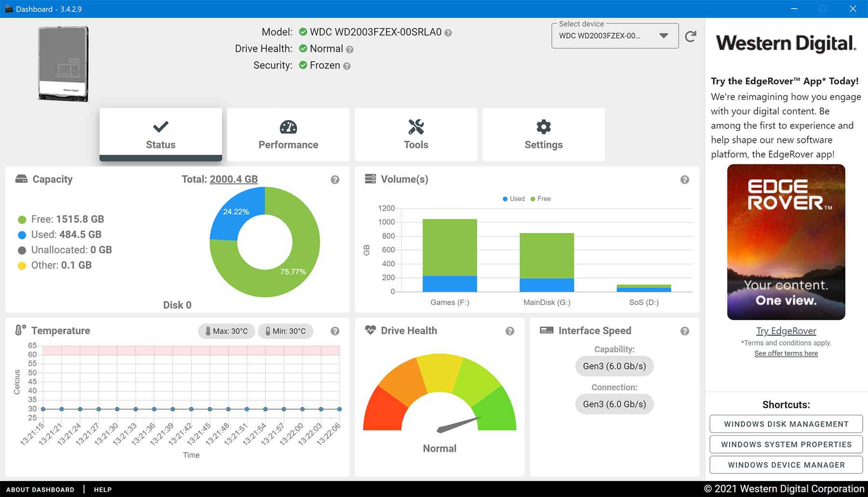Click the Western Digital logo
Viewport: 868px width, 497px height.
tap(786, 43)
